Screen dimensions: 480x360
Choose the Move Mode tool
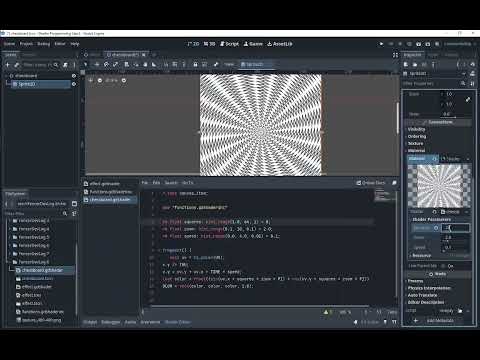[x=97, y=65]
